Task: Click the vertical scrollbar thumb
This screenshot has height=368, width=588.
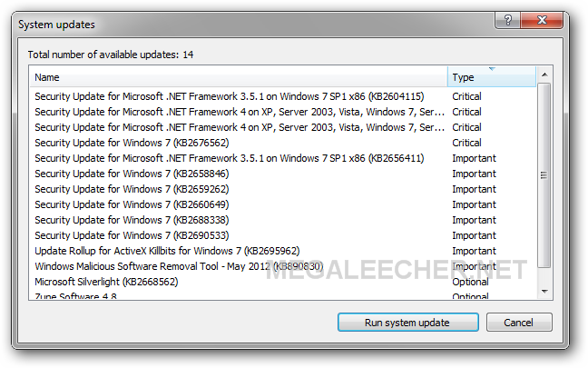Action: pyautogui.click(x=544, y=175)
